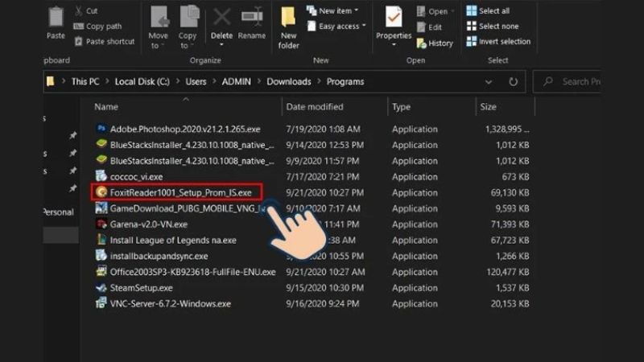Expand the Properties dropdown arrow

tap(394, 45)
